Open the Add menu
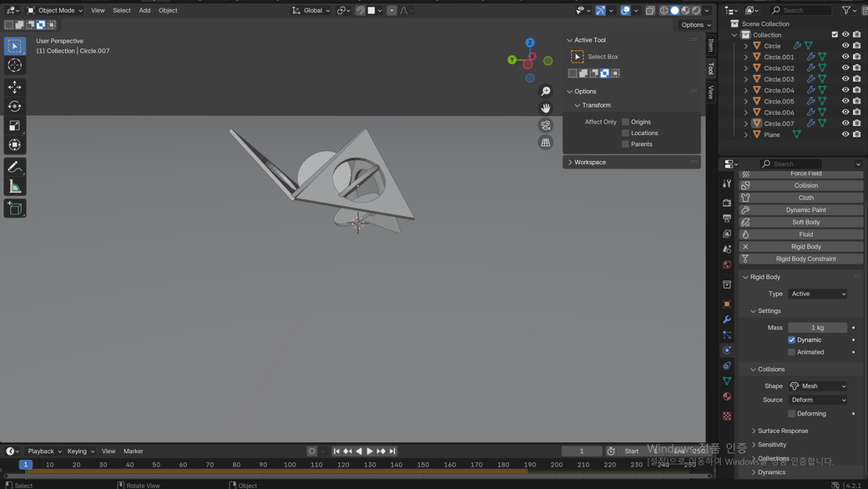868x489 pixels. (x=144, y=10)
